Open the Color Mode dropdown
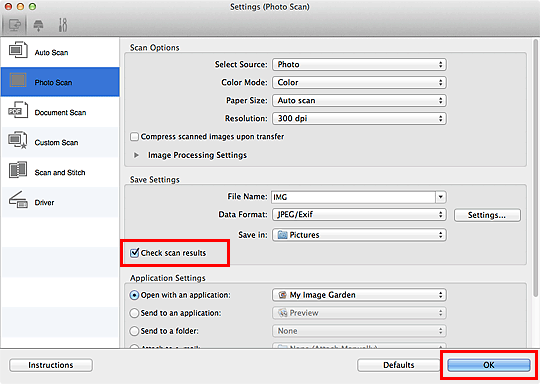540x384 pixels. pos(359,82)
